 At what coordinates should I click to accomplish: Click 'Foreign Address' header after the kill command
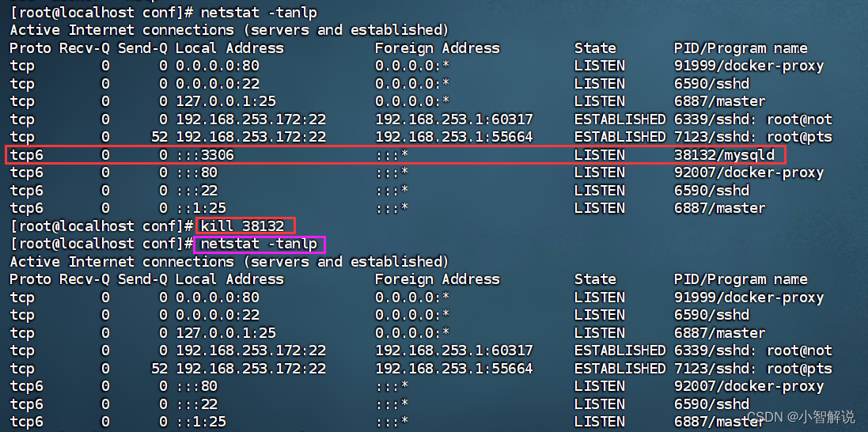tap(438, 279)
